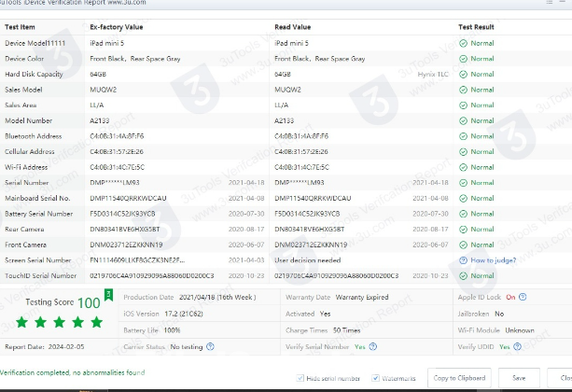Click the Copy to Clipboard button
The image size is (572, 392).
[459, 378]
